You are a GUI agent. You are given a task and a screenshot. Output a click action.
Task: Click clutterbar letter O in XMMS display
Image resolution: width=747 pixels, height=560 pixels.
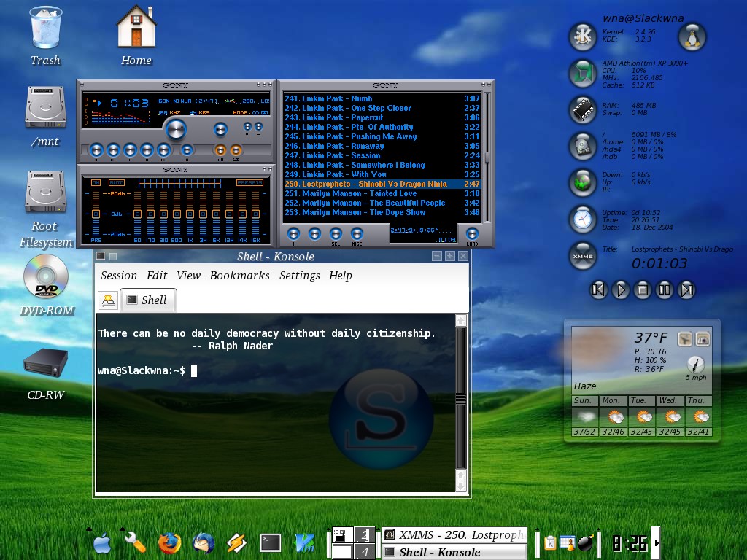[x=86, y=100]
